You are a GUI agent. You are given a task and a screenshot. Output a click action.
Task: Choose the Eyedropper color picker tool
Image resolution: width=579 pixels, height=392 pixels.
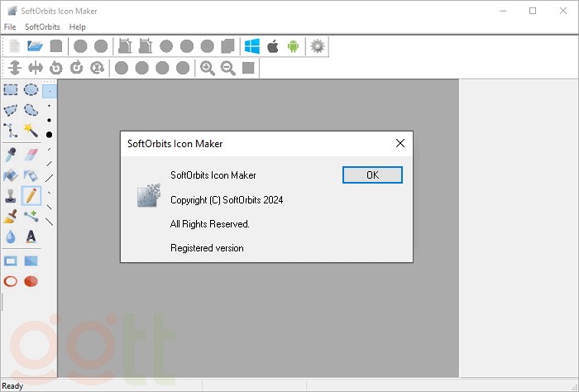(x=11, y=154)
